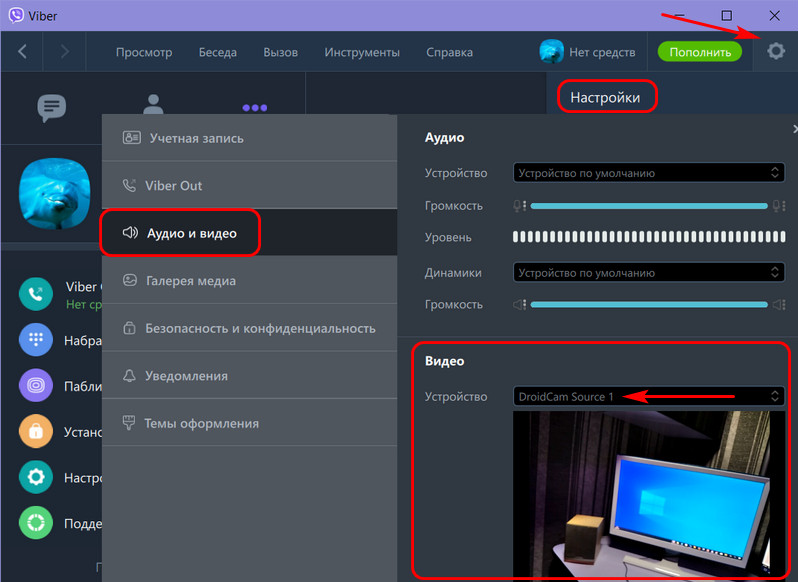Select Темы оформления settings section
Image resolution: width=798 pixels, height=582 pixels.
[x=249, y=423]
